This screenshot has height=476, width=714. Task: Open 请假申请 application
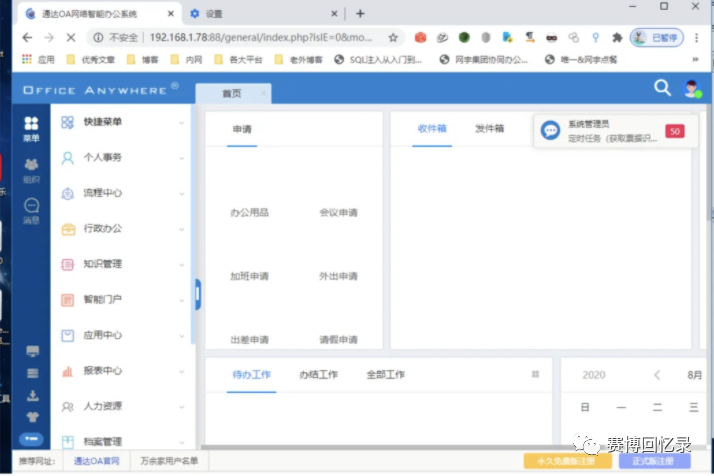point(338,340)
